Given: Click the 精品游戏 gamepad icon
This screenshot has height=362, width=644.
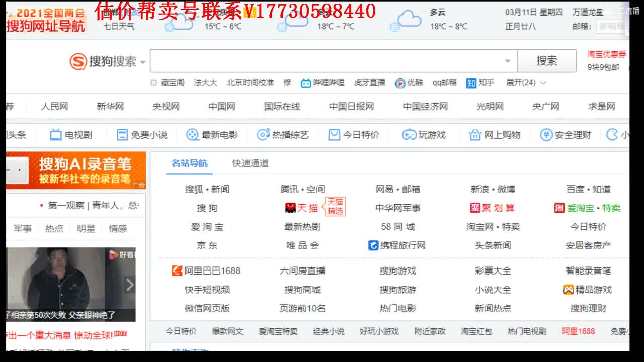Looking at the screenshot, I should coord(569,290).
